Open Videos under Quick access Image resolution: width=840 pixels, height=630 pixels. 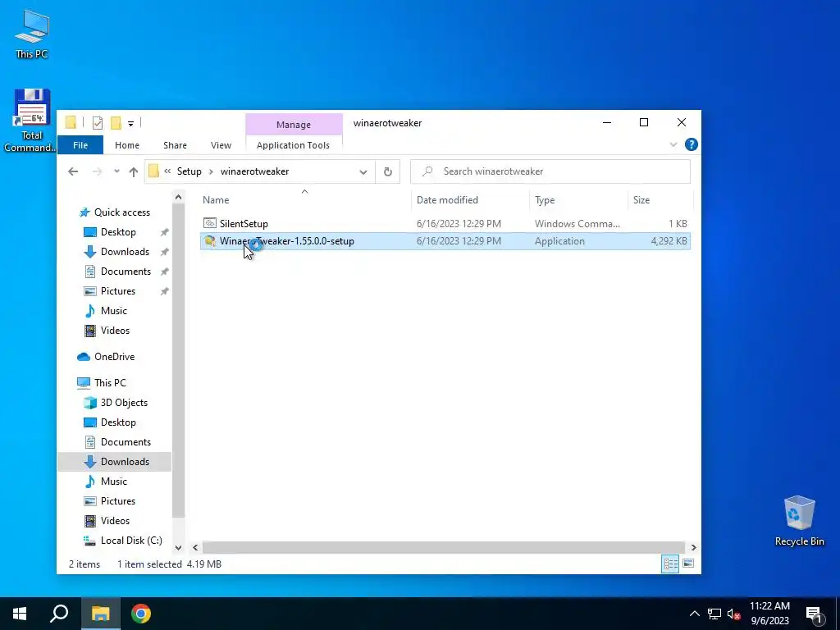(115, 331)
